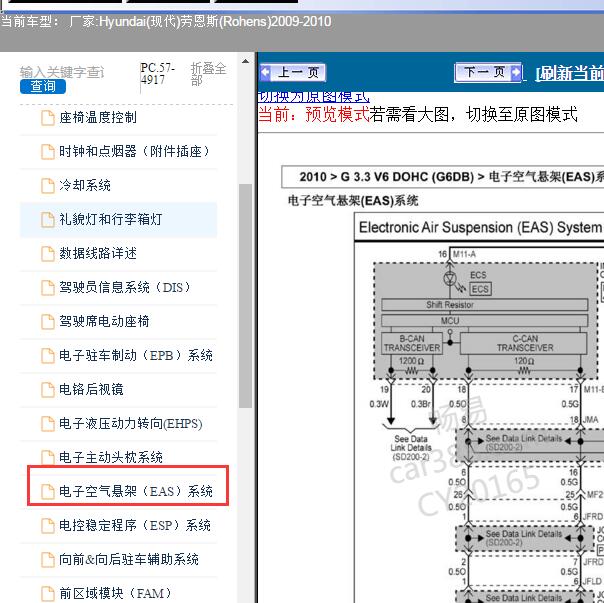Click 折叠全部 to collapse all items
This screenshot has width=604, height=603.
[209, 74]
